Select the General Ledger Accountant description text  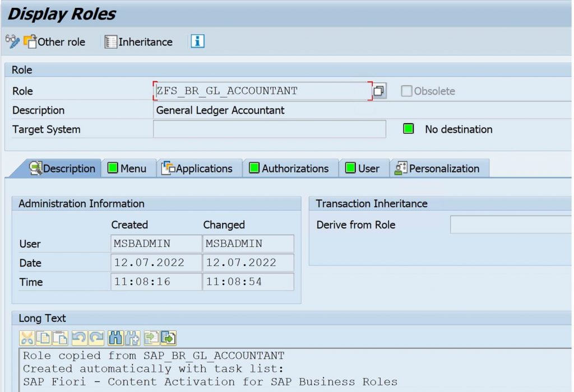coord(220,110)
